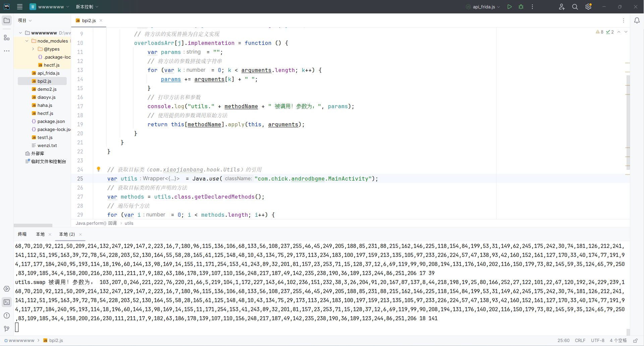Image resolution: width=644 pixels, height=346 pixels.
Task: Open Search Everywhere magnifier
Action: tap(575, 7)
